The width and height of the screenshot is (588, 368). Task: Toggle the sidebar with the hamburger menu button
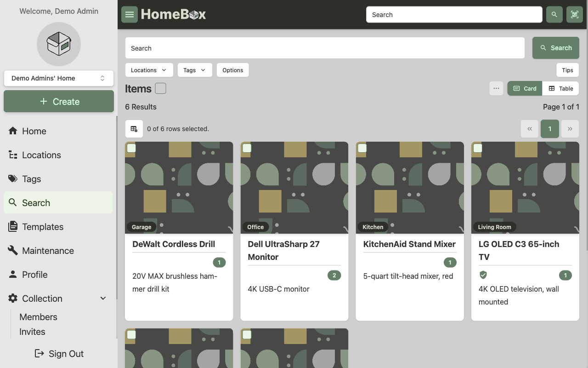[x=130, y=15]
